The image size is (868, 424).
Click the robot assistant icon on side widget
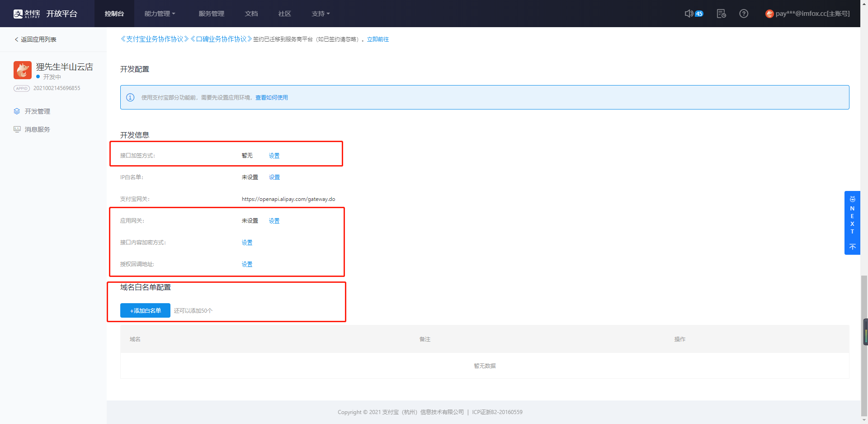852,199
